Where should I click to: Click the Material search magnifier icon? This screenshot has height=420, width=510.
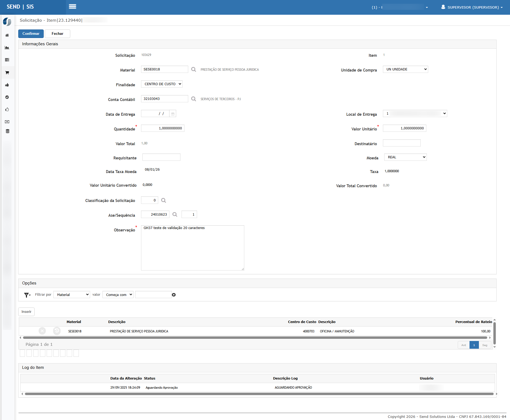coord(193,69)
